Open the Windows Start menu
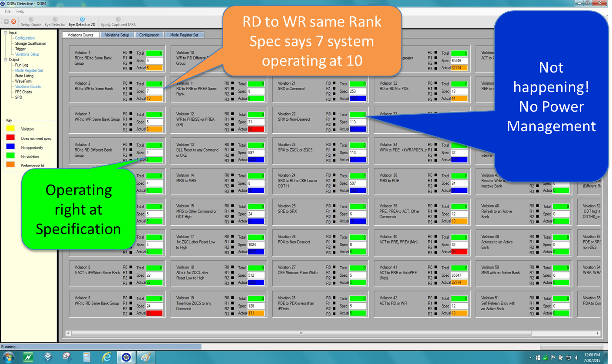Image resolution: width=612 pixels, height=364 pixels. tap(8, 357)
